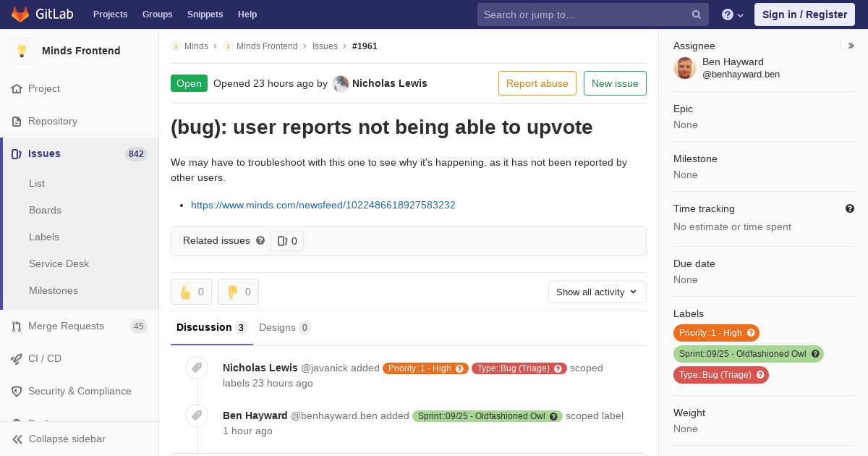Click the Related issues help icon
The height and width of the screenshot is (456, 868).
click(260, 240)
